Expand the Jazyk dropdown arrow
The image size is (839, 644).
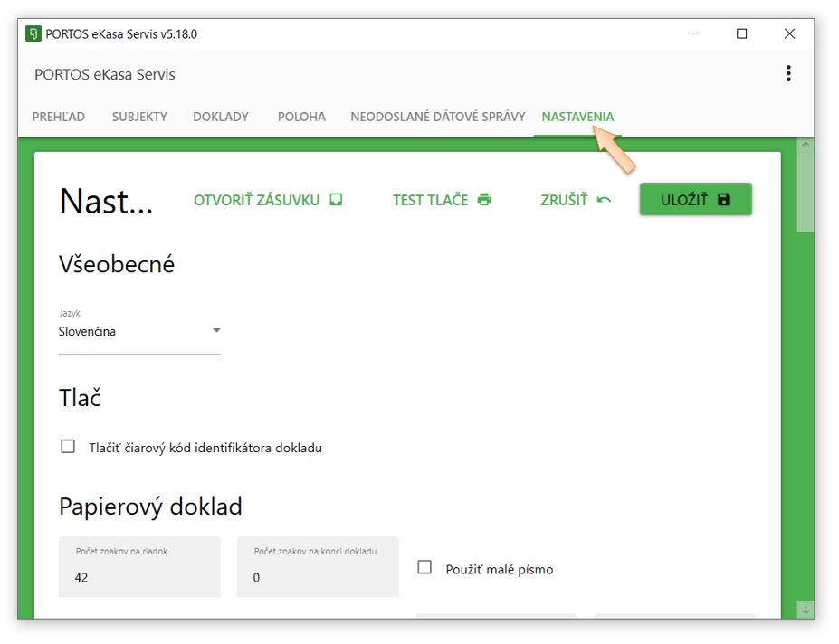coord(216,331)
